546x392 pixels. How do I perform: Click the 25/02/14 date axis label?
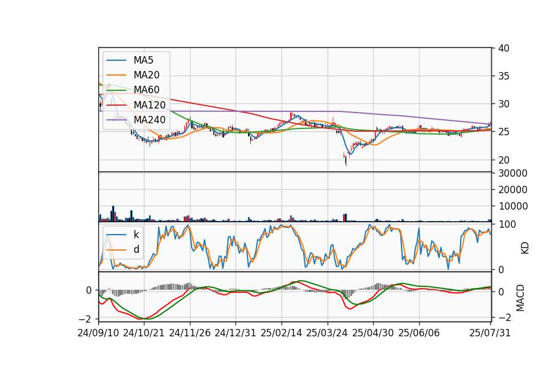282,333
